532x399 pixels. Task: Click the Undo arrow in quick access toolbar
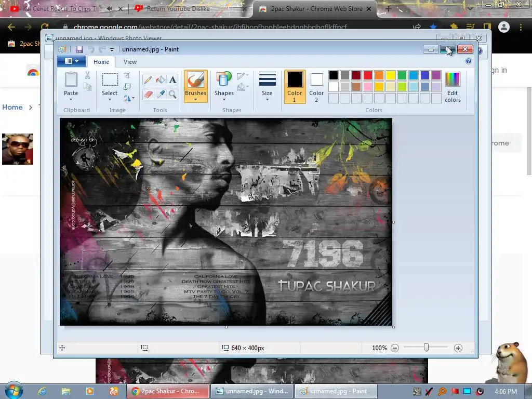click(x=91, y=49)
